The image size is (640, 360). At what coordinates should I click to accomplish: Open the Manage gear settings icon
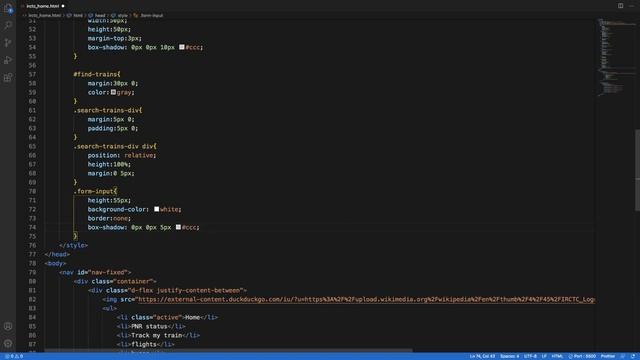pos(8,344)
